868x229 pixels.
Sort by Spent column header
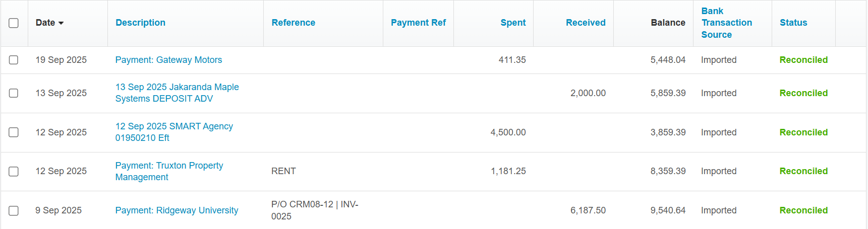513,23
